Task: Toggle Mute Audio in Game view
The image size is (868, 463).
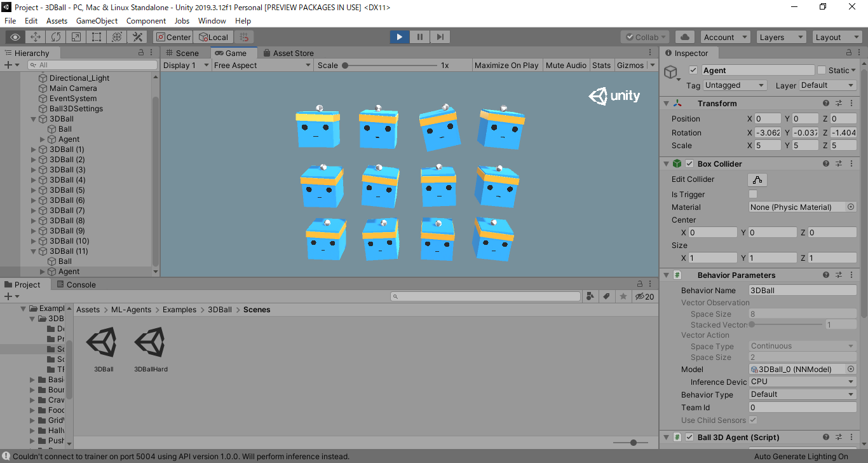Action: tap(566, 65)
